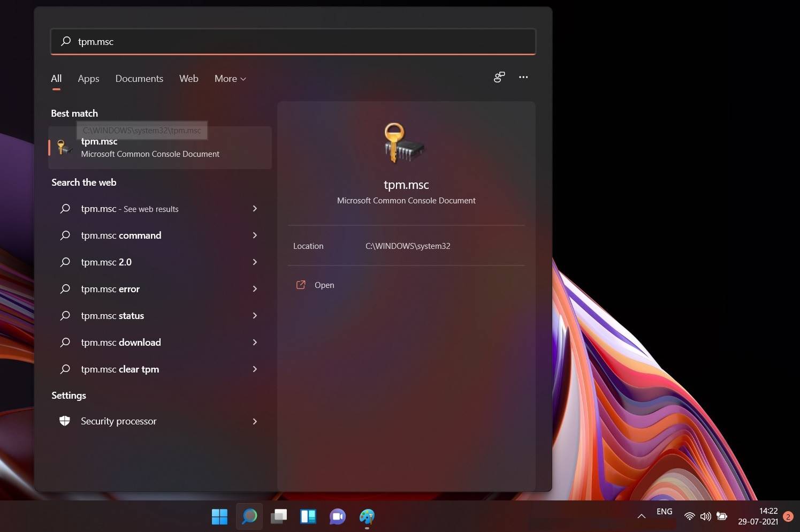Click the tpm.msc key icon in the preview pane
This screenshot has width=800, height=532.
(x=406, y=142)
